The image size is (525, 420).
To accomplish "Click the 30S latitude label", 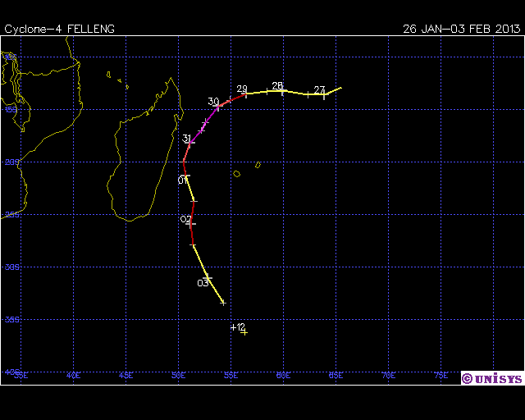I will click(x=11, y=267).
